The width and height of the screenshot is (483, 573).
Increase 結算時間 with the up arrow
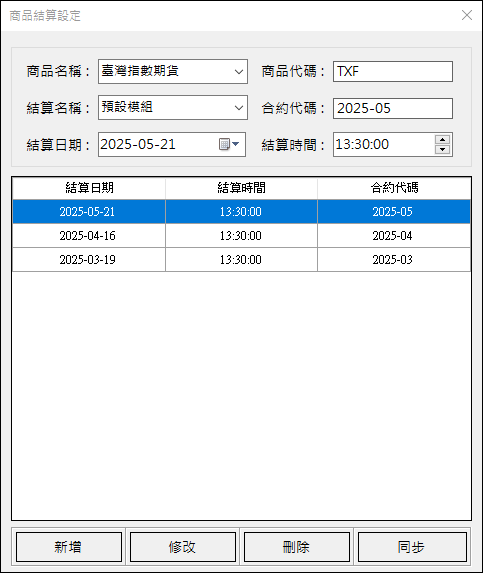442,140
